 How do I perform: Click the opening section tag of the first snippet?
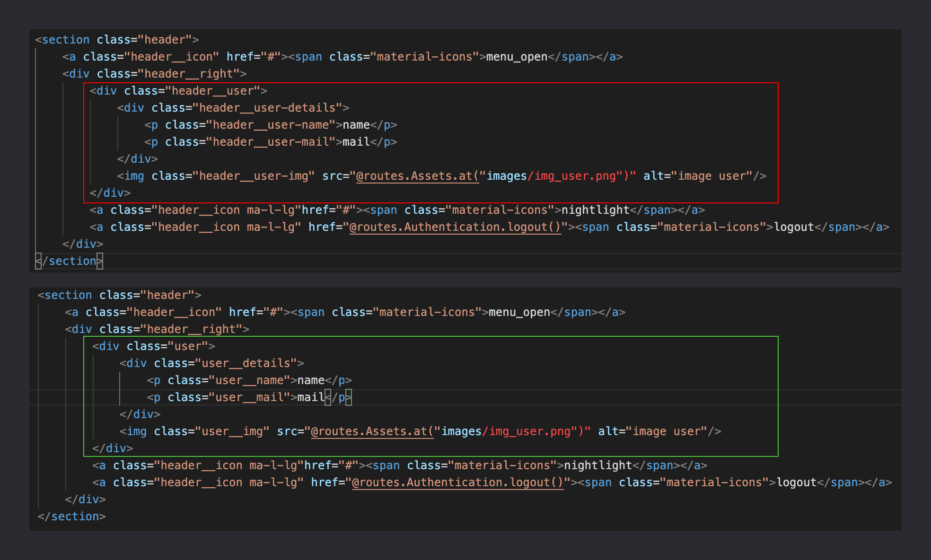click(117, 40)
